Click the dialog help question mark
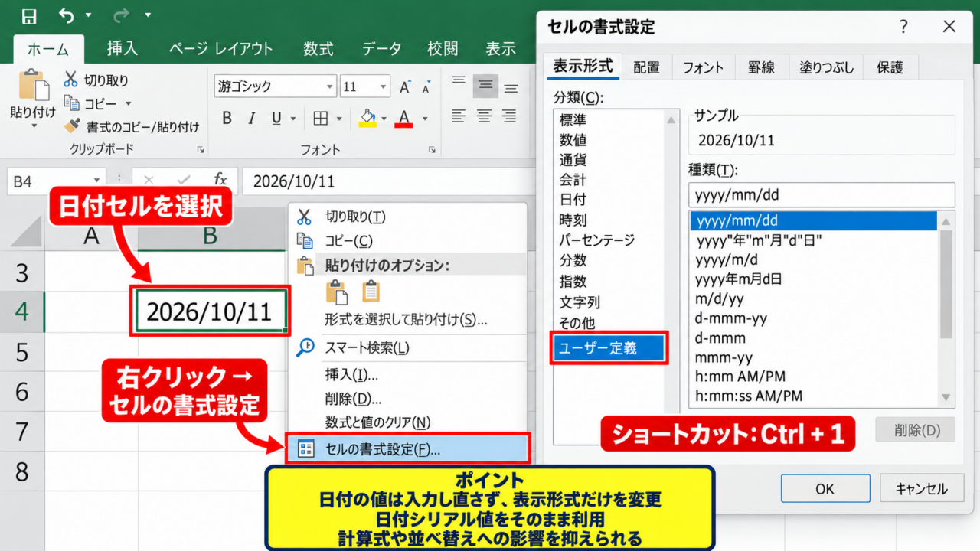 tap(903, 27)
